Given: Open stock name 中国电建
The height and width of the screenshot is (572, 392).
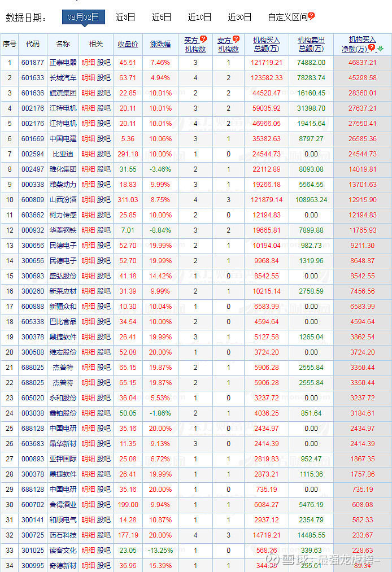Looking at the screenshot, I should 63,139.
